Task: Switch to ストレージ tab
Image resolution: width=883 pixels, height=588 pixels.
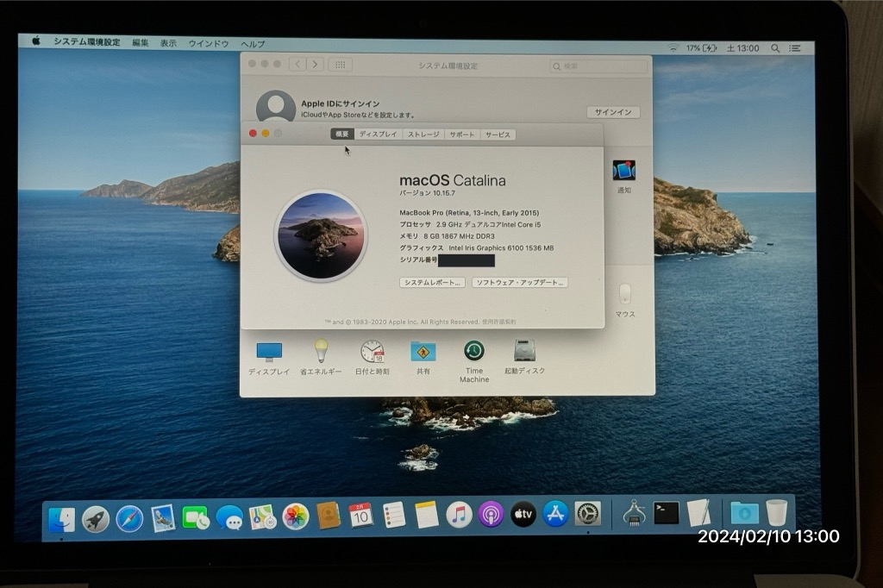Action: (x=423, y=134)
